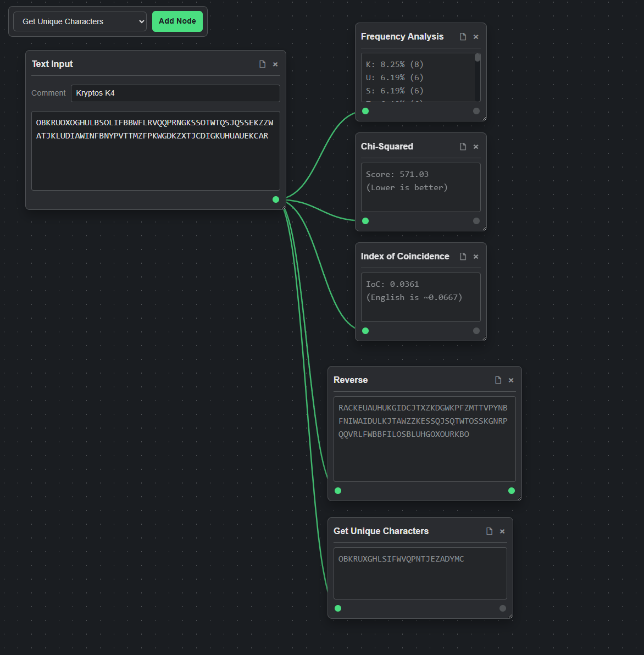
Task: Click the copy icon on the Chi-Squared node
Action: pos(462,147)
